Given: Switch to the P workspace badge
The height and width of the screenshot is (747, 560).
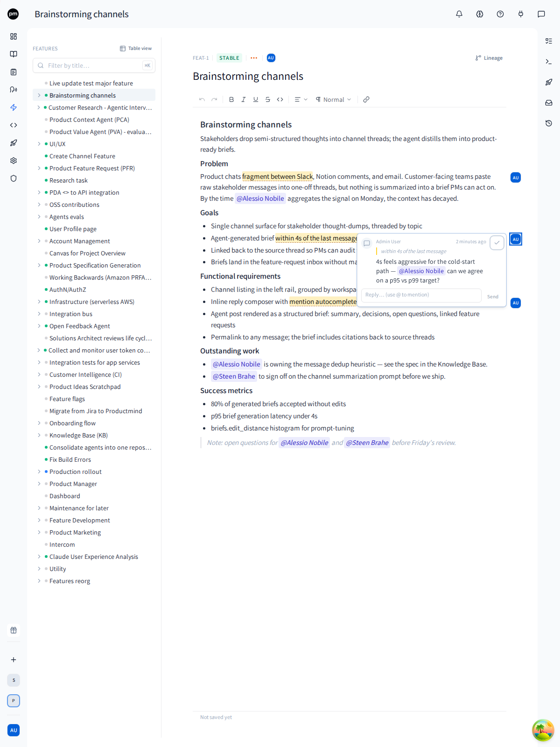Looking at the screenshot, I should click(14, 701).
